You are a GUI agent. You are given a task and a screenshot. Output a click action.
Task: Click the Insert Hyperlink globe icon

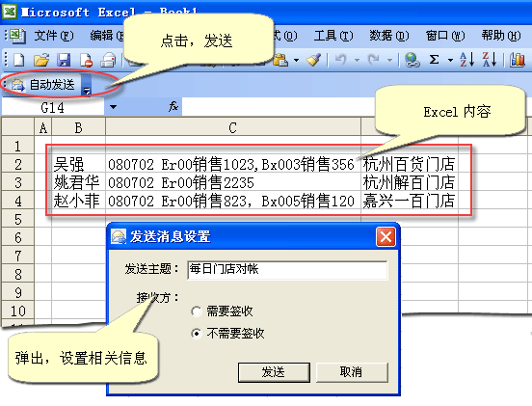coord(412,60)
